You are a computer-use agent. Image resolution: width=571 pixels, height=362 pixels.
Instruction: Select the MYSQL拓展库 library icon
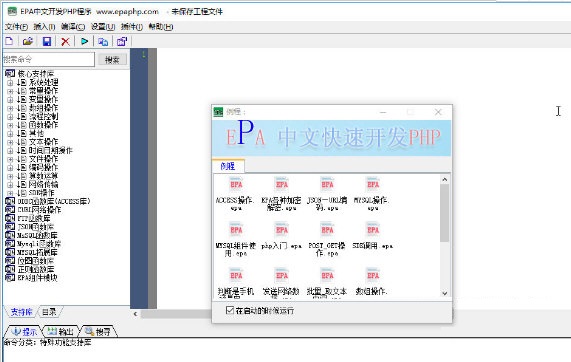(x=10, y=252)
